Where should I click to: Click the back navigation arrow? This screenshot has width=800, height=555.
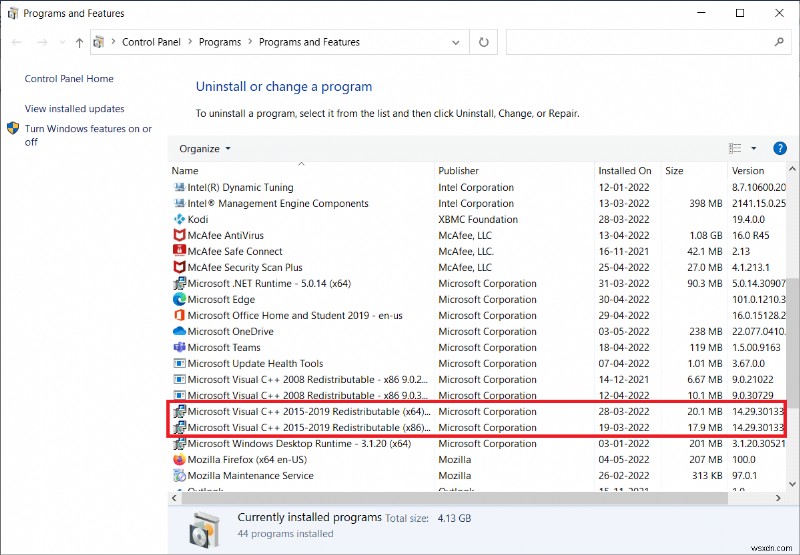click(x=16, y=42)
